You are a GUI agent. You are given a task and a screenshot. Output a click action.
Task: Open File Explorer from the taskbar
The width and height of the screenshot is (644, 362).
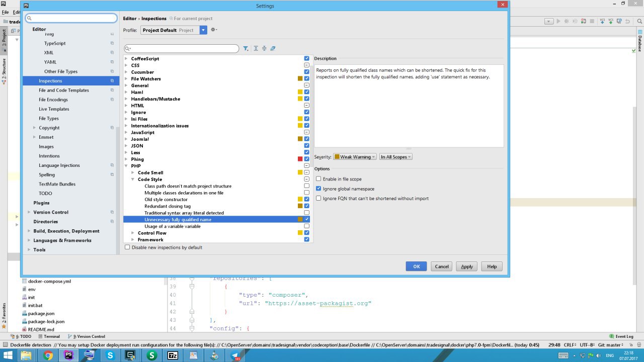coord(26,355)
